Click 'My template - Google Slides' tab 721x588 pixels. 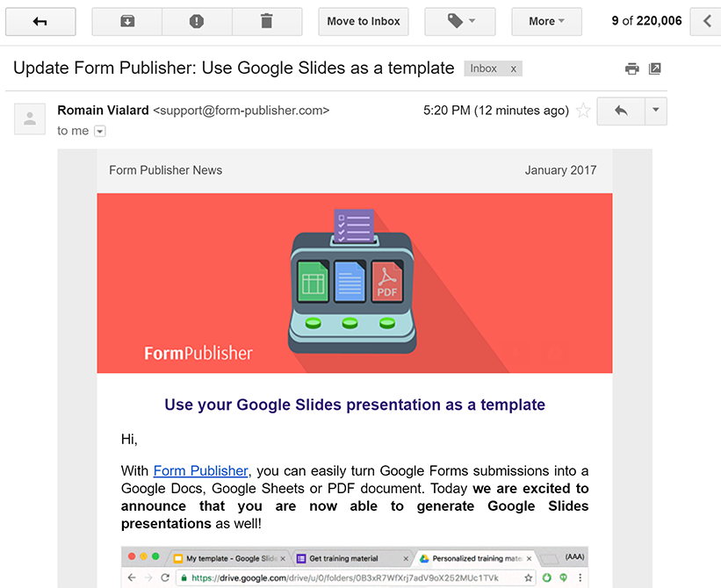click(230, 558)
